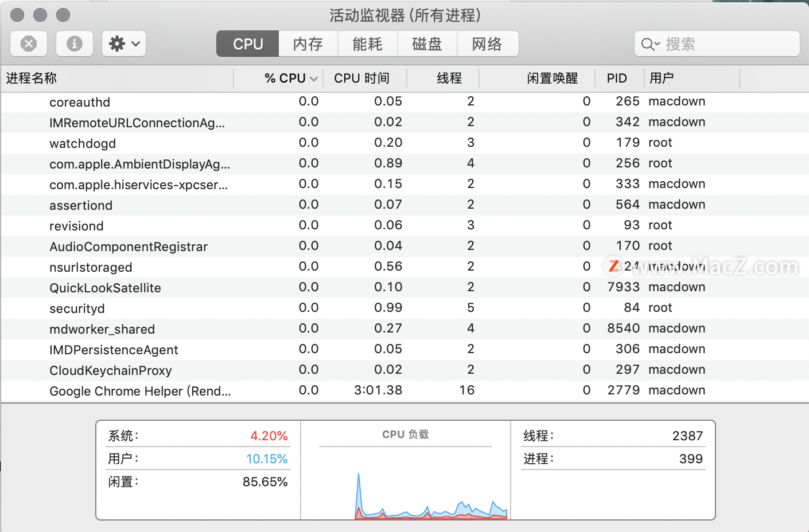809x532 pixels.
Task: Select the revisiond process row
Action: click(404, 225)
